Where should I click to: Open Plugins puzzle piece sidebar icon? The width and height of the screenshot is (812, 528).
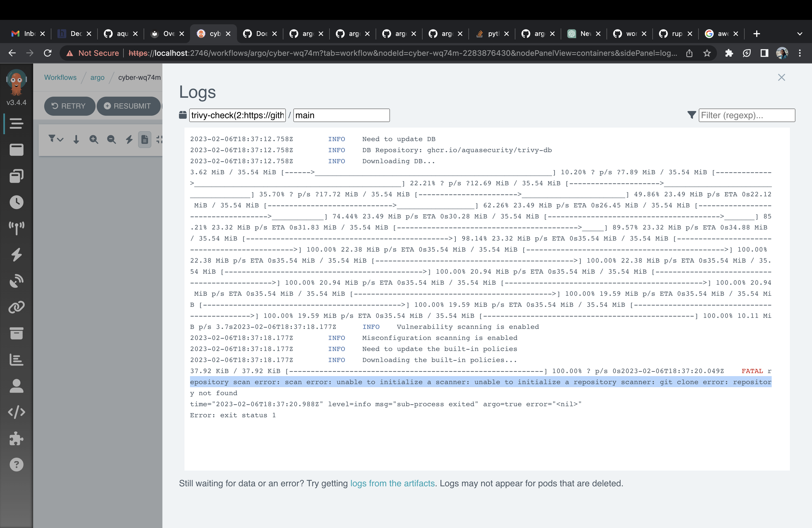[x=16, y=439]
